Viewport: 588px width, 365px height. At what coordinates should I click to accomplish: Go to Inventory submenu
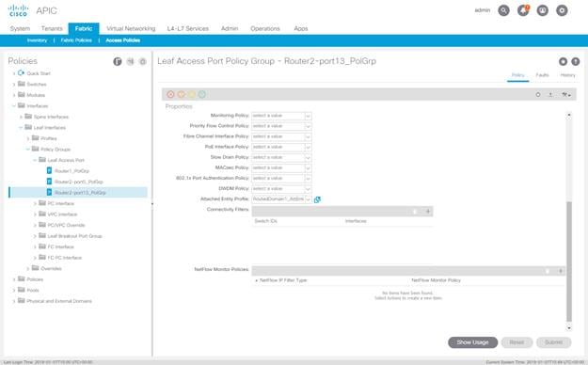(37, 40)
